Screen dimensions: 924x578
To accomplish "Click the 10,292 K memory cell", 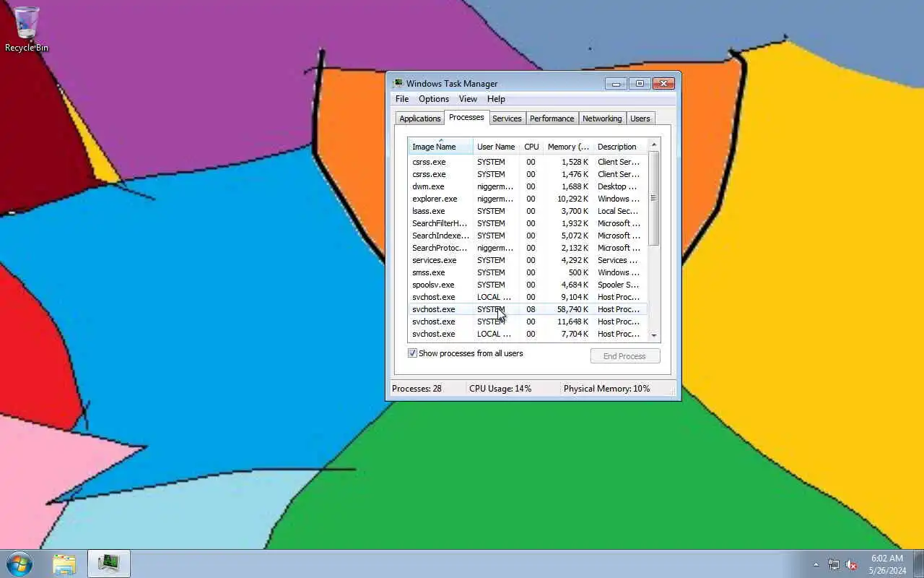I will coord(572,199).
